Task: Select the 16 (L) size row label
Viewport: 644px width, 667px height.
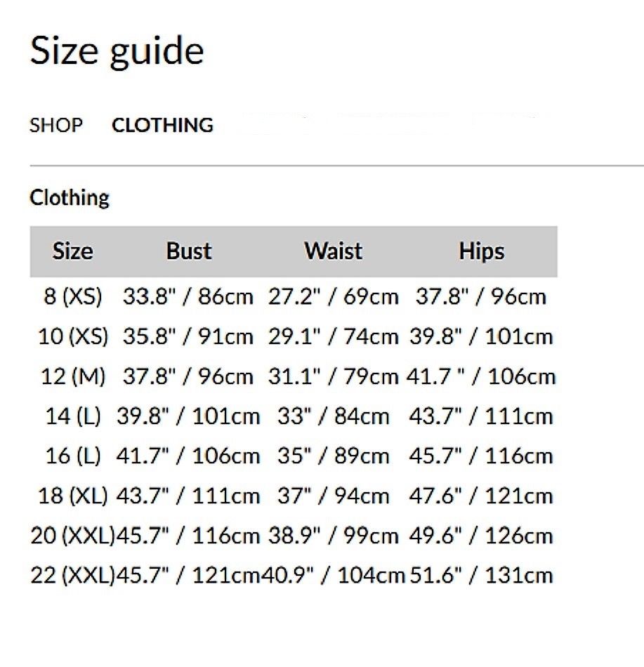Action: click(x=72, y=457)
